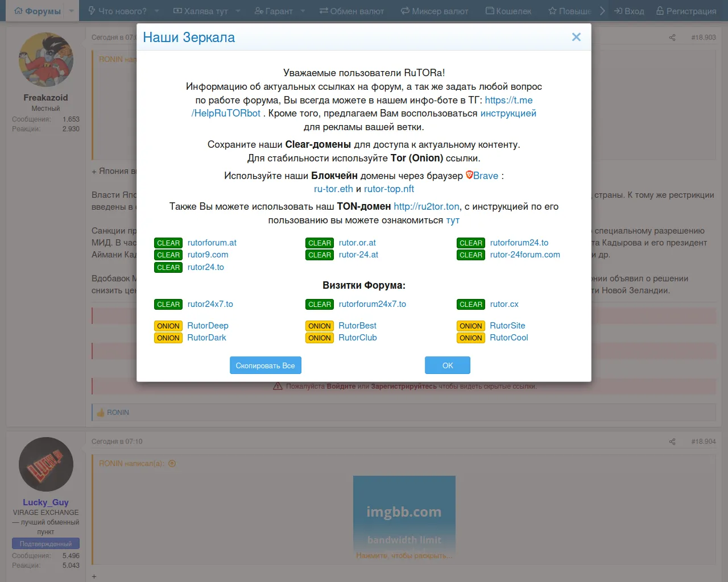Click the CLEAR badge beside rutorforum.at
The image size is (728, 582).
pos(168,243)
